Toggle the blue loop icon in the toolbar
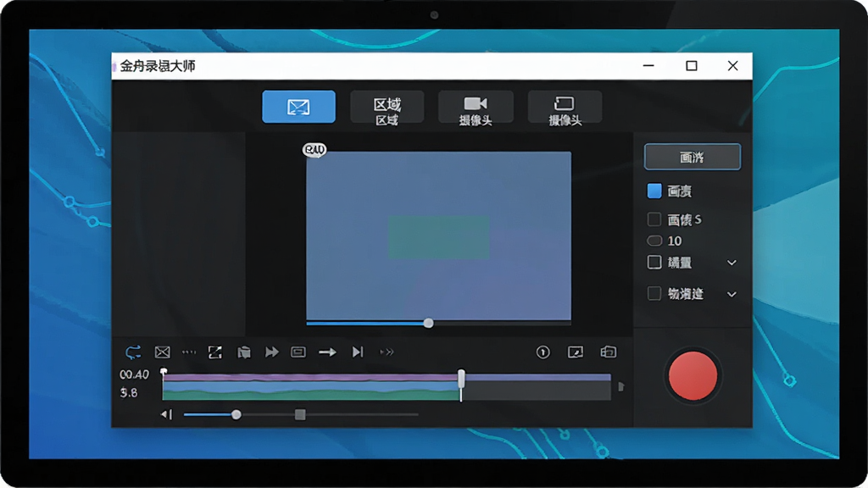 [133, 352]
